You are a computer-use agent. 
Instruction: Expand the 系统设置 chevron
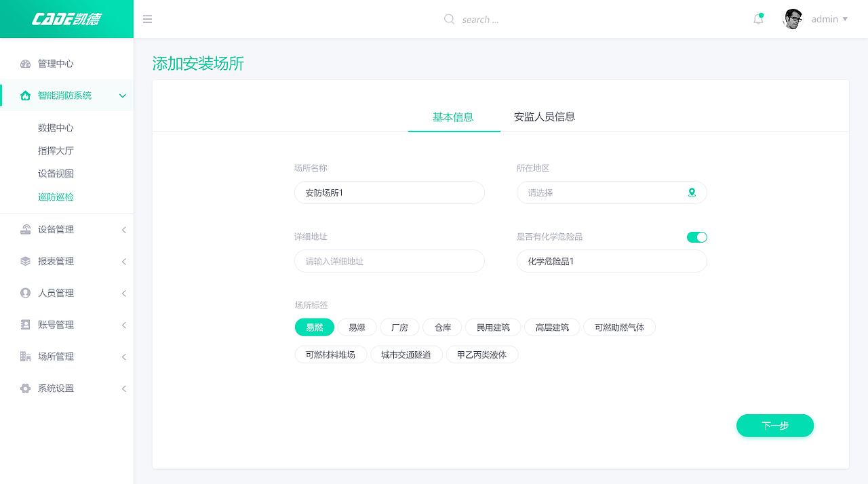[124, 389]
